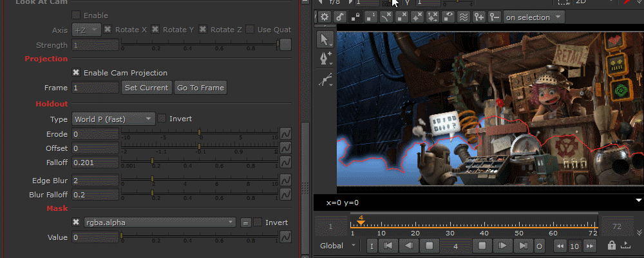Open the gear settings icon in the viewer toolbar

(325, 17)
